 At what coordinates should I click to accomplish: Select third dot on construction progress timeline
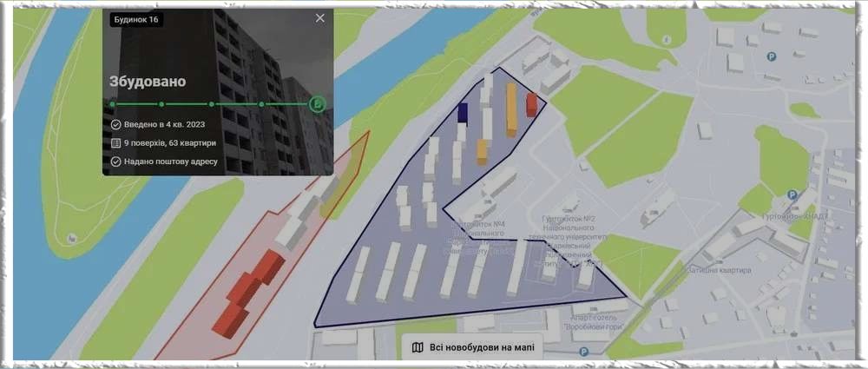point(212,104)
